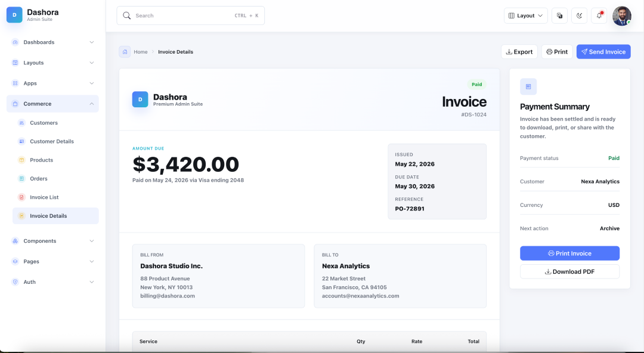Expand the Apps menu chevron
Image resolution: width=644 pixels, height=353 pixels.
point(92,83)
